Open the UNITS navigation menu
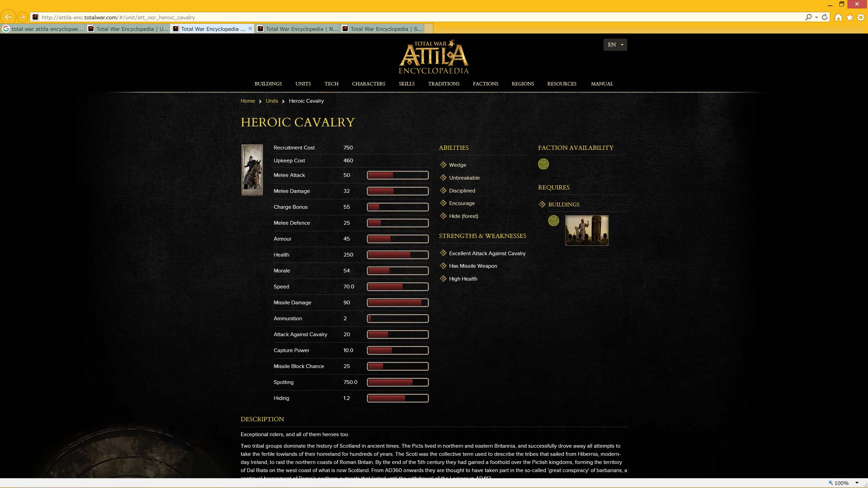868x488 pixels. 303,84
